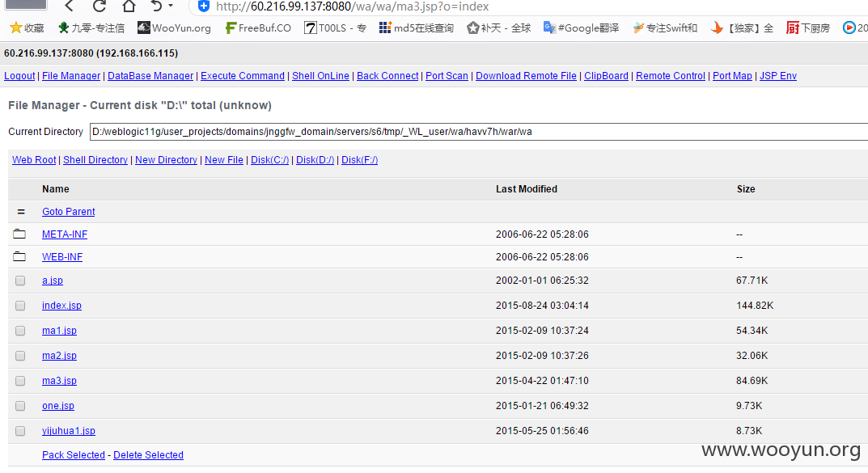The width and height of the screenshot is (868, 473).
Task: Open the WooYun.org bookmark
Action: 175,27
